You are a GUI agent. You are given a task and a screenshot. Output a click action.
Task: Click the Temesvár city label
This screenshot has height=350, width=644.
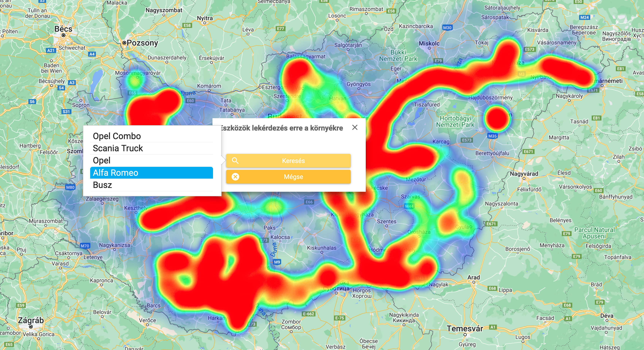pyautogui.click(x=465, y=329)
